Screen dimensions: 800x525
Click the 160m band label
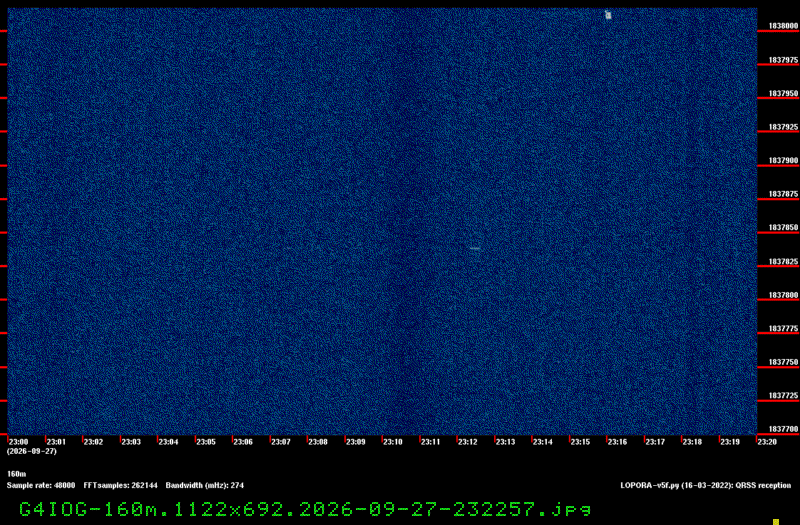[16, 474]
